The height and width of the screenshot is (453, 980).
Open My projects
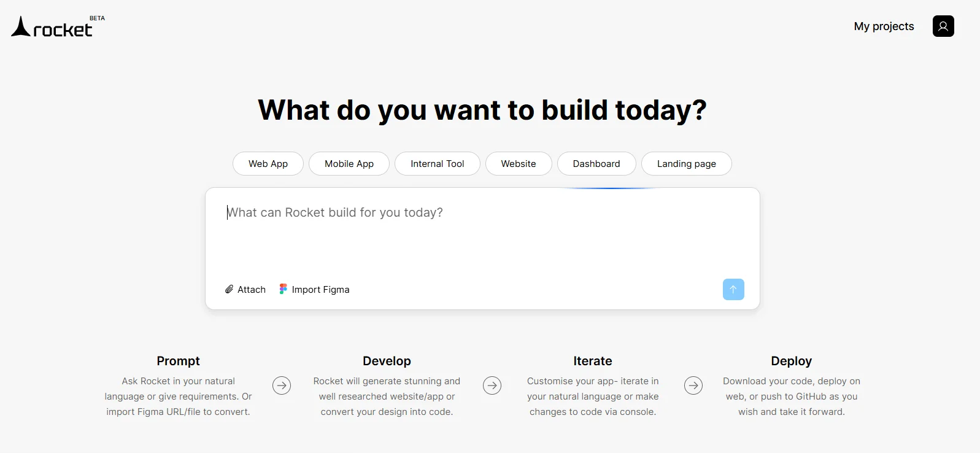tap(884, 26)
